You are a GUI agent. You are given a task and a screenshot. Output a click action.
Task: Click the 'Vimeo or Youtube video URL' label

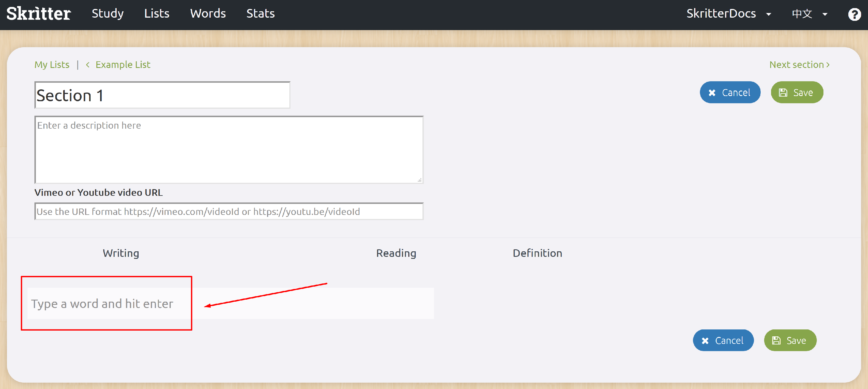click(x=98, y=192)
